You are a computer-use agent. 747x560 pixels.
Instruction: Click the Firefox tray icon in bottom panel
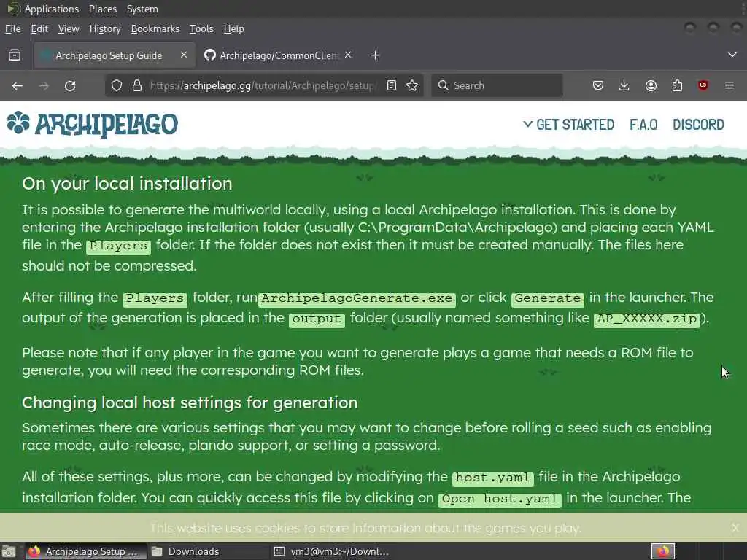click(x=663, y=551)
